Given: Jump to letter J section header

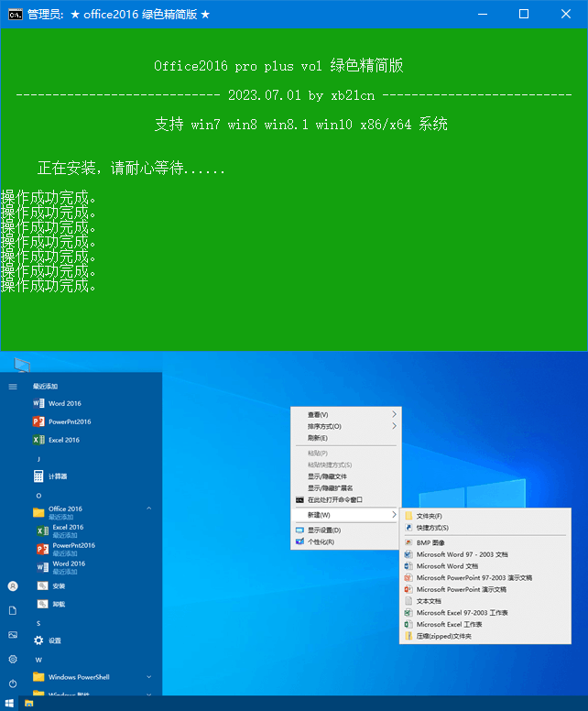Looking at the screenshot, I should click(38, 459).
